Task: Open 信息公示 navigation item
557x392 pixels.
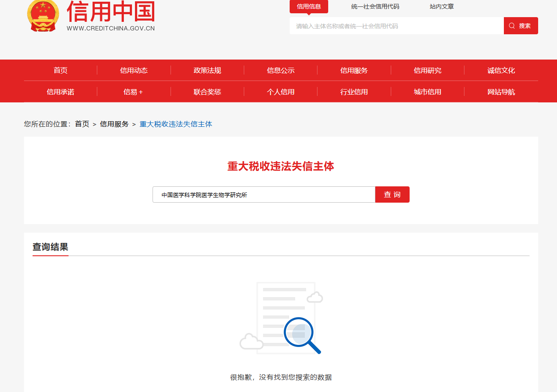Action: [281, 70]
